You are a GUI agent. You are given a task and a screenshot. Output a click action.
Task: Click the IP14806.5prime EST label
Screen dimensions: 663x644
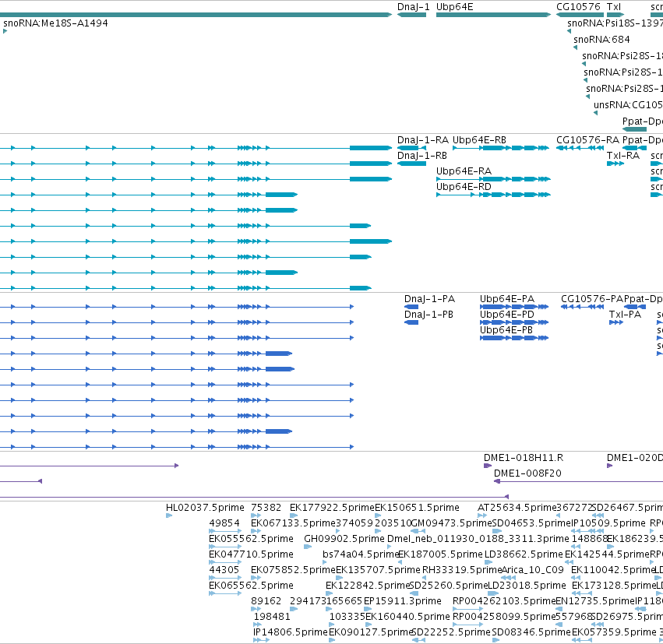click(x=291, y=632)
